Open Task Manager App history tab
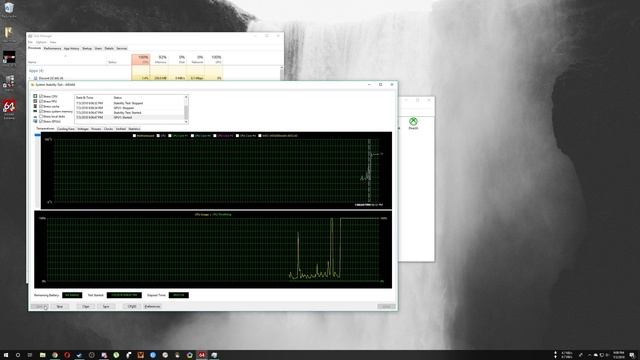This screenshot has height=360, width=640. [x=71, y=48]
